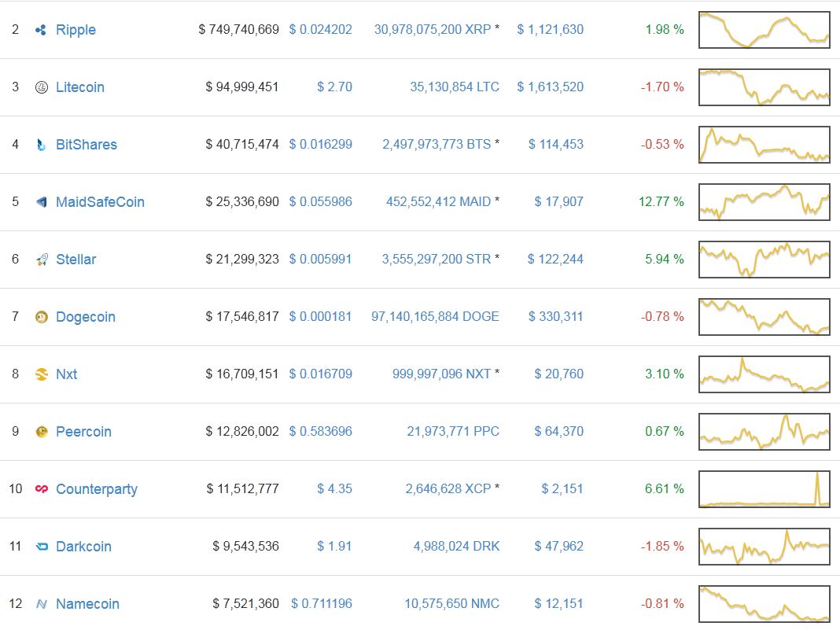Click supply 35,130,854 LTC

click(x=455, y=87)
